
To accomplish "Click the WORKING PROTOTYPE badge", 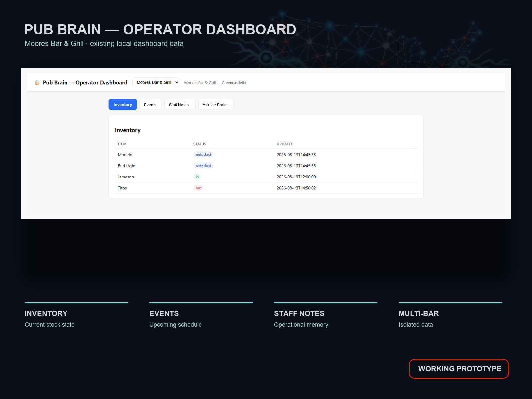I will pyautogui.click(x=459, y=369).
